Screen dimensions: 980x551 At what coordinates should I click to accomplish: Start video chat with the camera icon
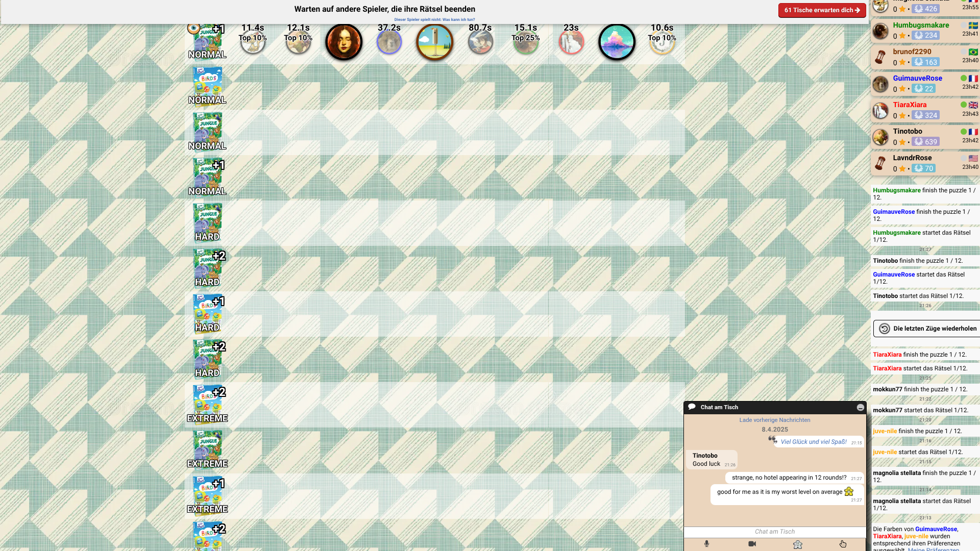(x=752, y=544)
